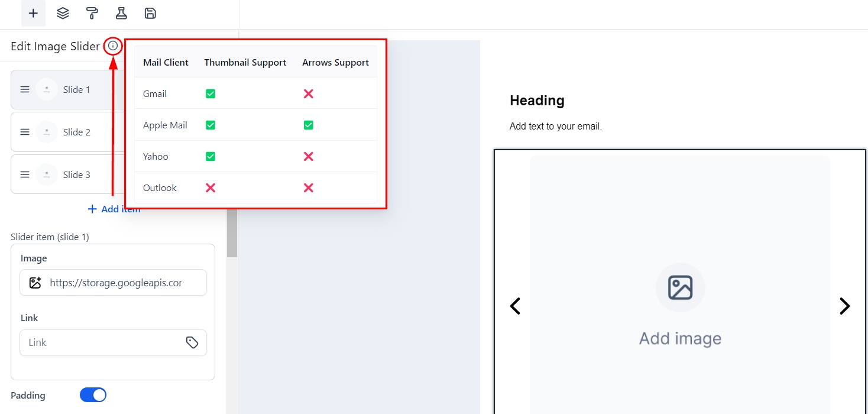The image size is (868, 414).
Task: Select the Heading text in email
Action: point(537,101)
